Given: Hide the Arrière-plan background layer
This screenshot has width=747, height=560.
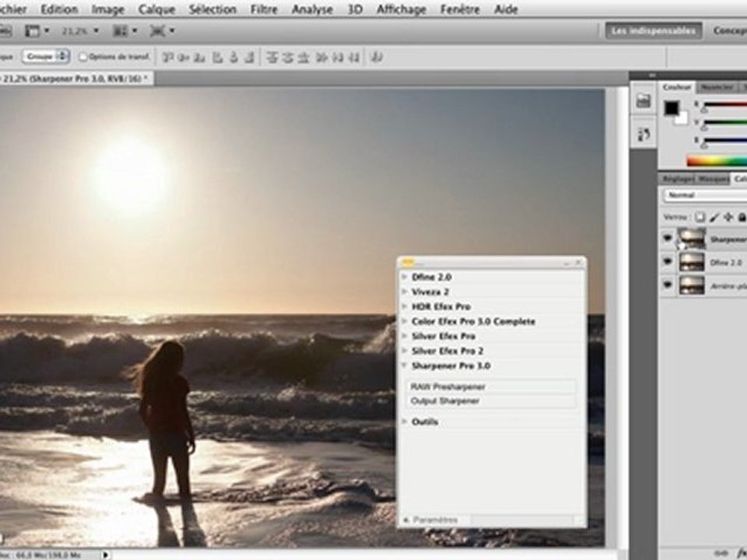Looking at the screenshot, I should click(x=668, y=285).
